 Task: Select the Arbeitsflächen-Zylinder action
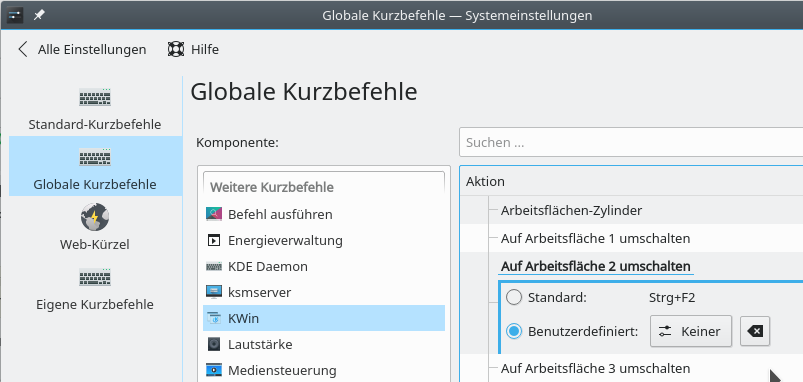click(571, 210)
